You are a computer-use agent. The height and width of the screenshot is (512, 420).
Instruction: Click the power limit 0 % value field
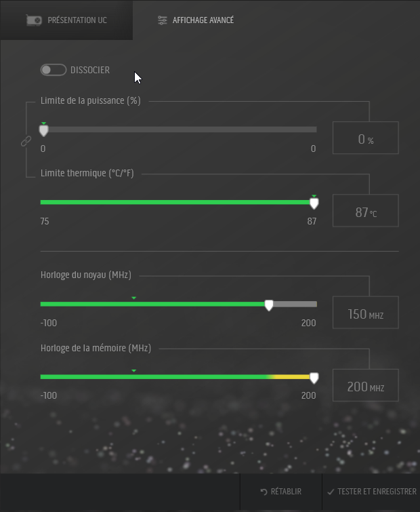tap(365, 138)
